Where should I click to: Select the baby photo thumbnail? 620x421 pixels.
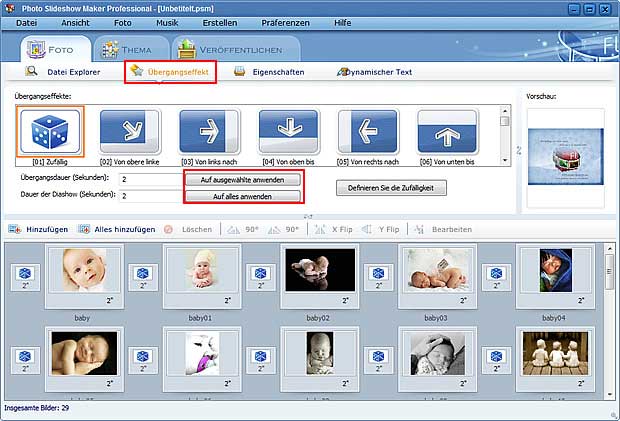click(x=84, y=276)
